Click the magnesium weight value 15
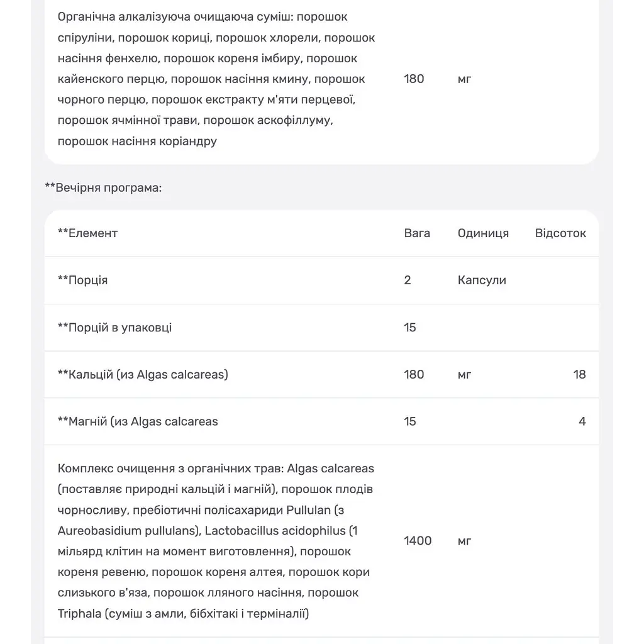This screenshot has height=644, width=644. coord(410,421)
